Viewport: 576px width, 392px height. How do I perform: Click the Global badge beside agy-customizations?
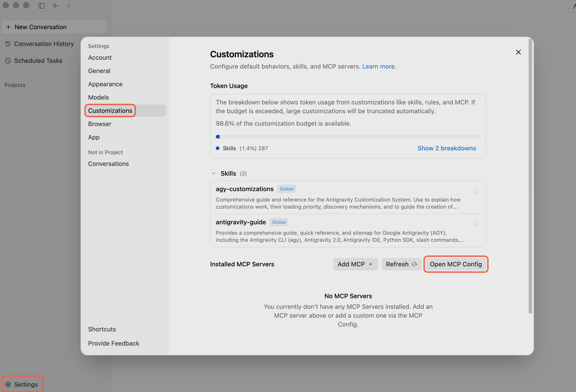coord(286,189)
